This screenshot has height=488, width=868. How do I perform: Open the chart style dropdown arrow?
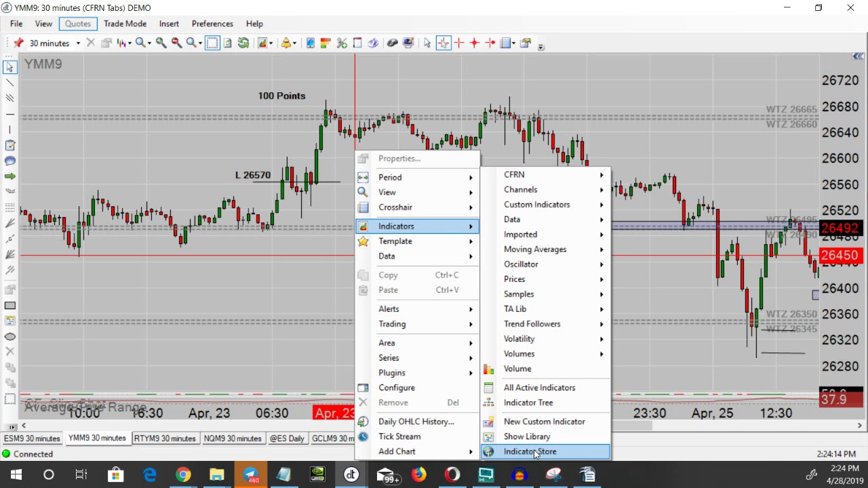tap(129, 43)
